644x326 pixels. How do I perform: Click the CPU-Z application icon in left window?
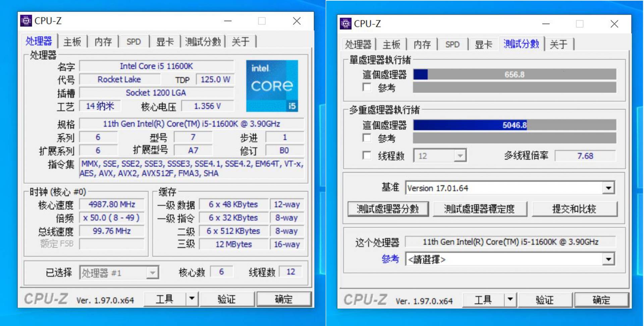pyautogui.click(x=25, y=21)
